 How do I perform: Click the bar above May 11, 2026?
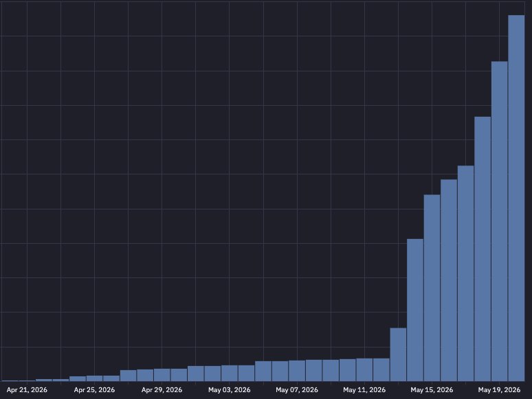click(x=364, y=370)
